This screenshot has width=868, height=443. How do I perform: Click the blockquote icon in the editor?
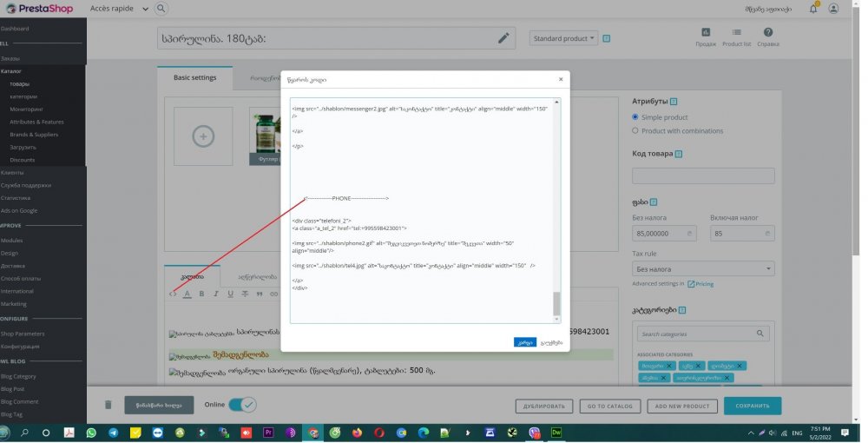[x=259, y=294]
